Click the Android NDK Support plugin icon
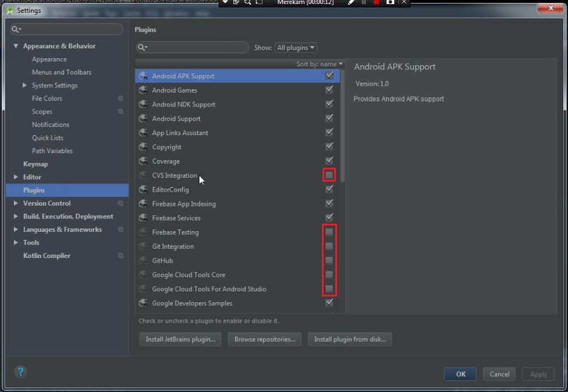This screenshot has height=392, width=568. [x=143, y=104]
